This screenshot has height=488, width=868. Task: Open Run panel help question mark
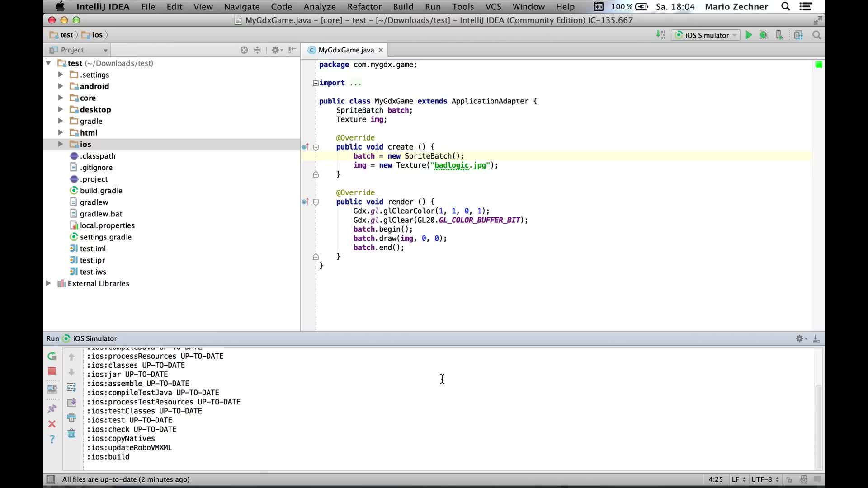click(x=52, y=439)
